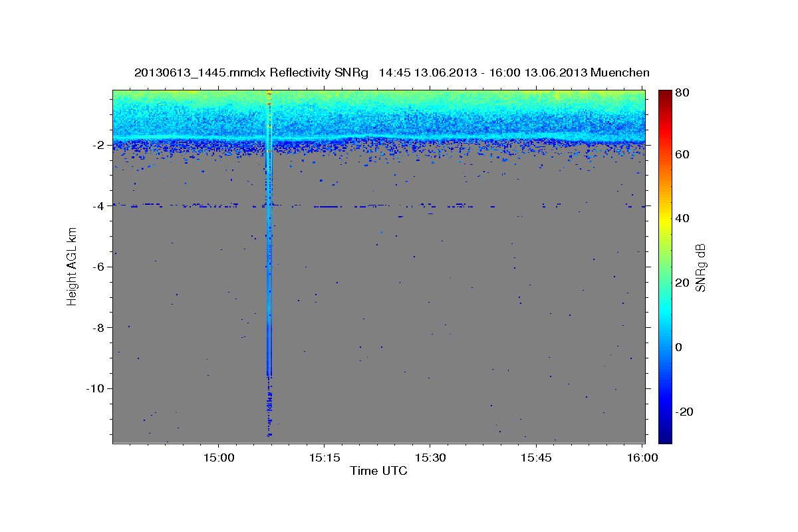Click the 'SNRg dB' colorbar label
The width and height of the screenshot is (798, 532).
pyautogui.click(x=700, y=267)
